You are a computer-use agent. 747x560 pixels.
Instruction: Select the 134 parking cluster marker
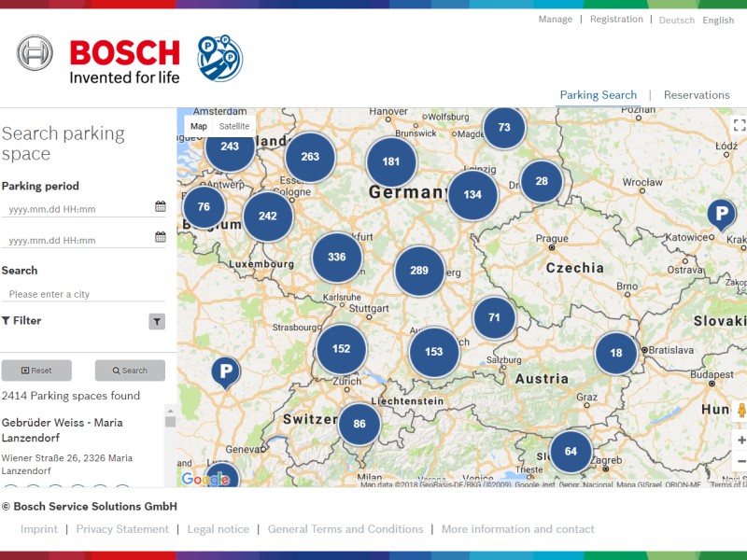coord(472,195)
